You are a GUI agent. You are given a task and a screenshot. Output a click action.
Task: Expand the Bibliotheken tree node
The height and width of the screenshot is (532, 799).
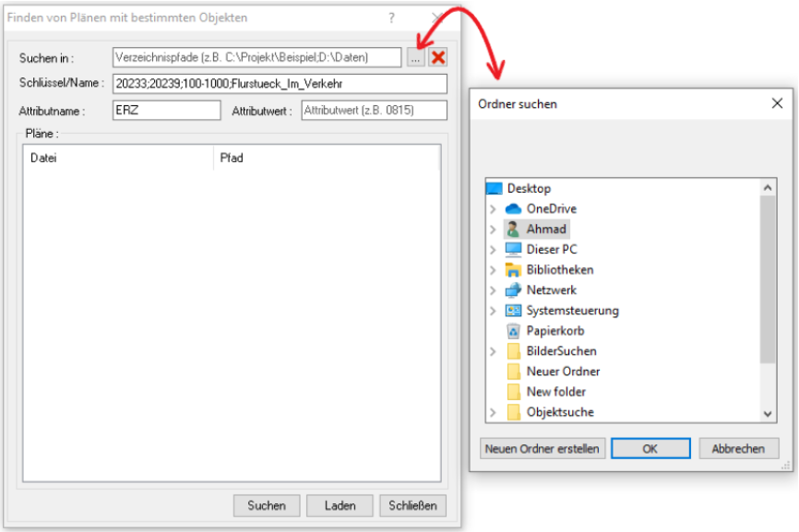493,270
